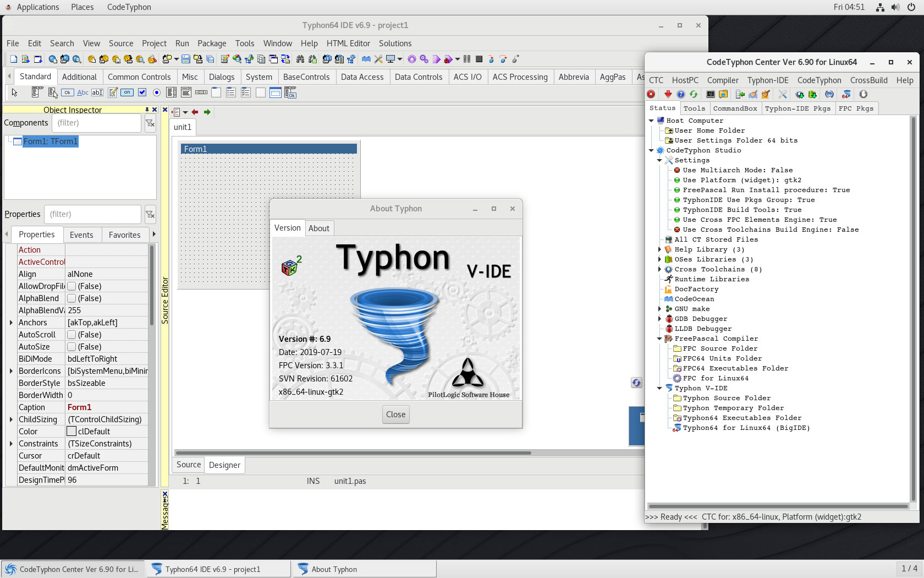924x578 pixels.
Task: Select the Data Access palette tab
Action: (362, 77)
